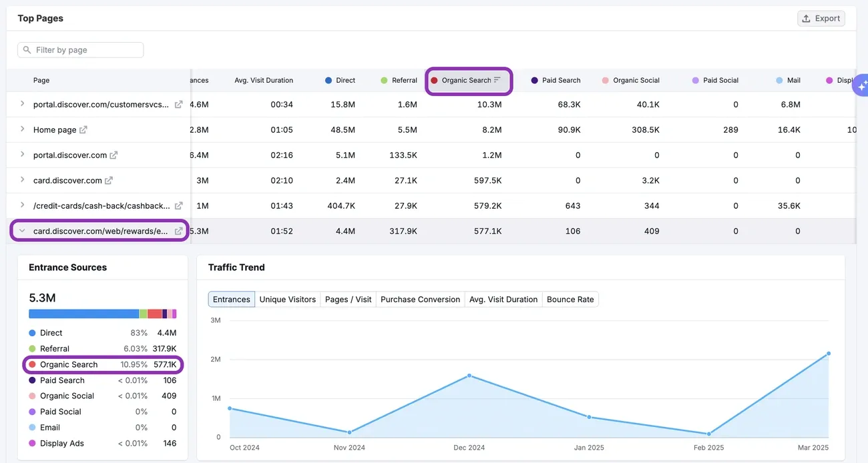Open external link for portal.discover.com/customersvcs

point(178,104)
